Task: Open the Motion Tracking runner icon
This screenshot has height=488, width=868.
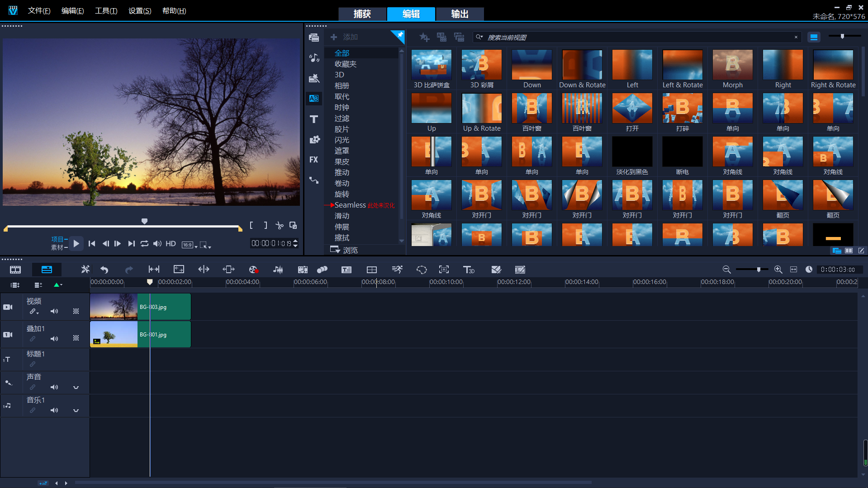Action: tap(397, 270)
